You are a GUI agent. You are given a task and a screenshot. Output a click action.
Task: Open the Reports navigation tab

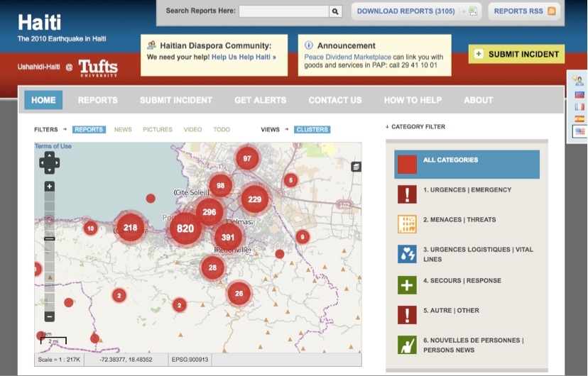point(98,100)
